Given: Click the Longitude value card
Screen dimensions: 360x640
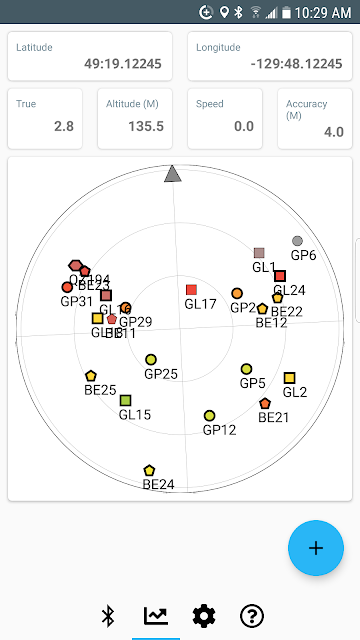Looking at the screenshot, I should [270, 56].
